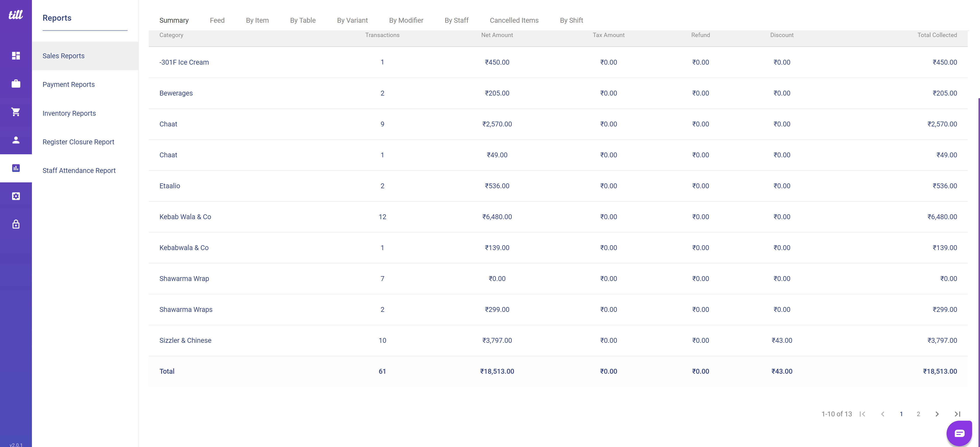Click the Refund column header
This screenshot has width=980, height=447.
tap(700, 35)
